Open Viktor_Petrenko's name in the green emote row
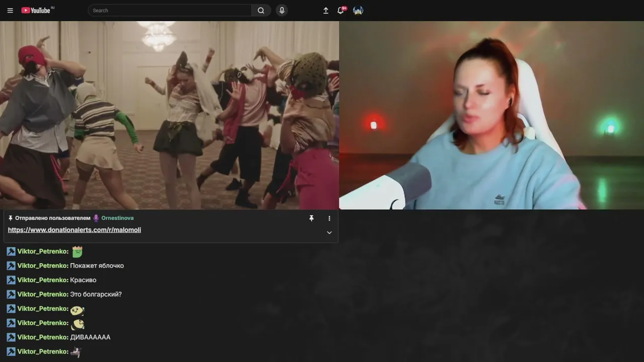 click(x=43, y=251)
